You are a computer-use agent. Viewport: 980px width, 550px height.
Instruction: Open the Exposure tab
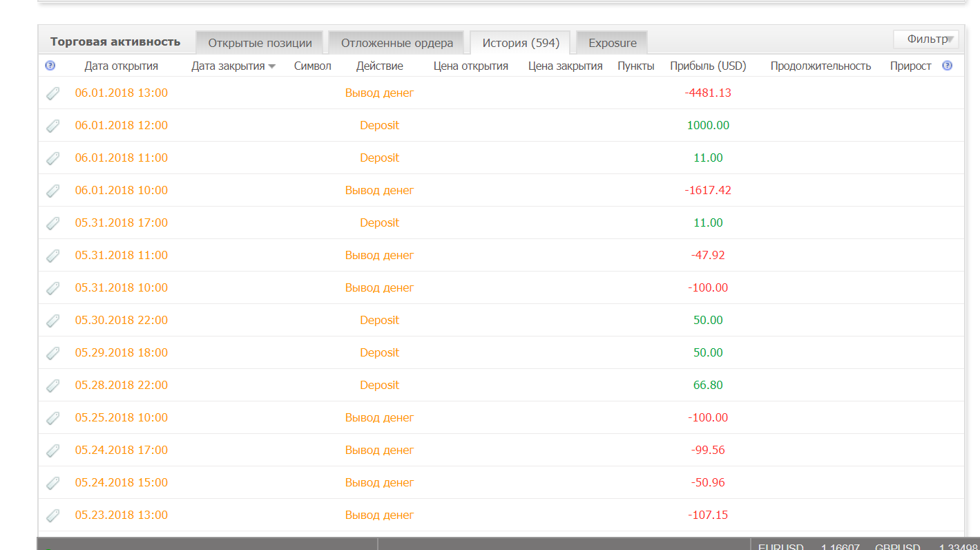tap(613, 43)
